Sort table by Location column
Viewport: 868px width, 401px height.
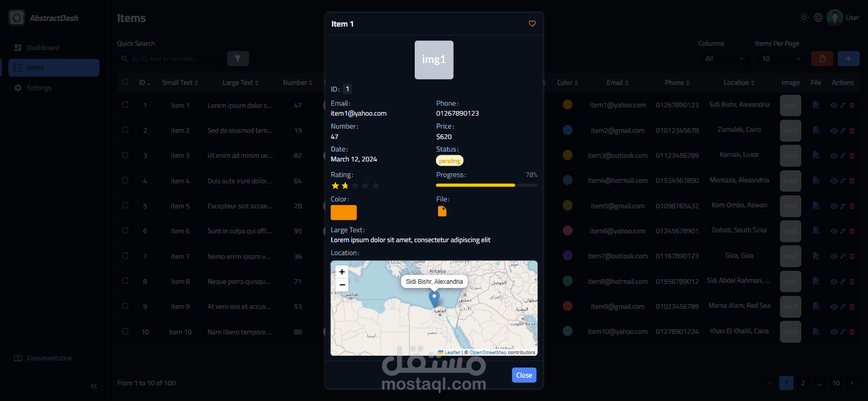[739, 83]
